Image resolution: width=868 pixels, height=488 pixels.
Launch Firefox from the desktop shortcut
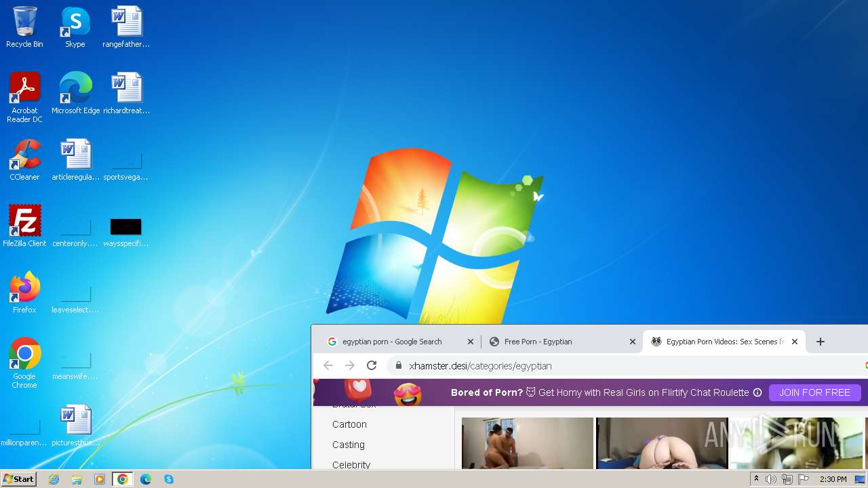click(24, 293)
